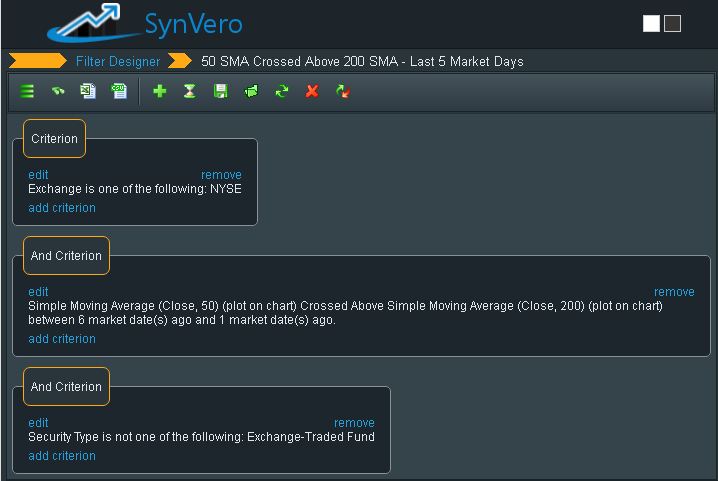
Task: Remove the Exchange NYSE criterion
Action: [221, 175]
